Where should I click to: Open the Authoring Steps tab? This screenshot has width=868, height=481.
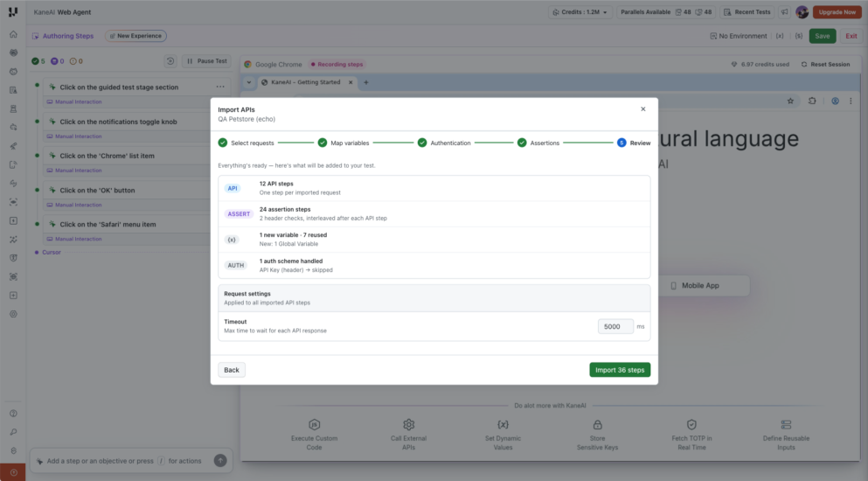click(x=63, y=36)
